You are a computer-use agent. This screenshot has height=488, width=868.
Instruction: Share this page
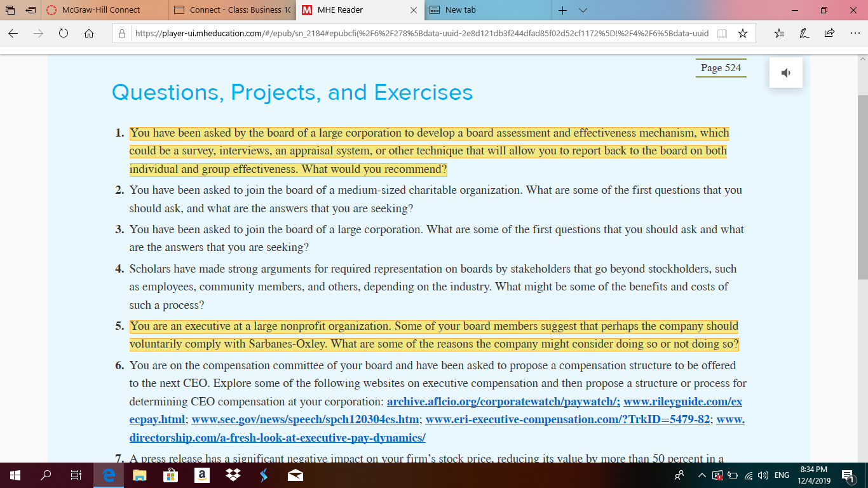coord(829,33)
